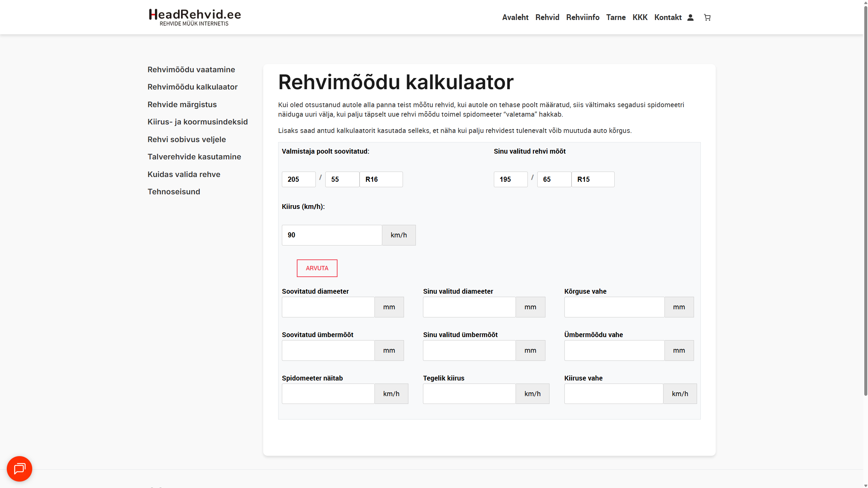Open chosen rim size R15 selector
This screenshot has height=488, width=868.
[593, 179]
